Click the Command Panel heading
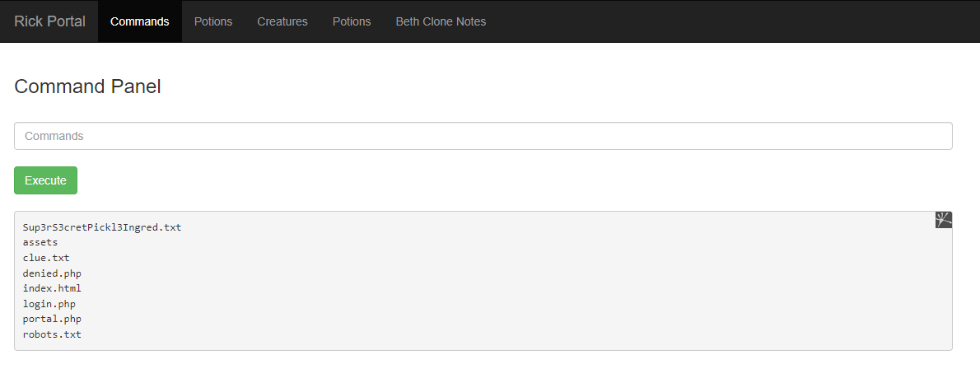 point(88,86)
